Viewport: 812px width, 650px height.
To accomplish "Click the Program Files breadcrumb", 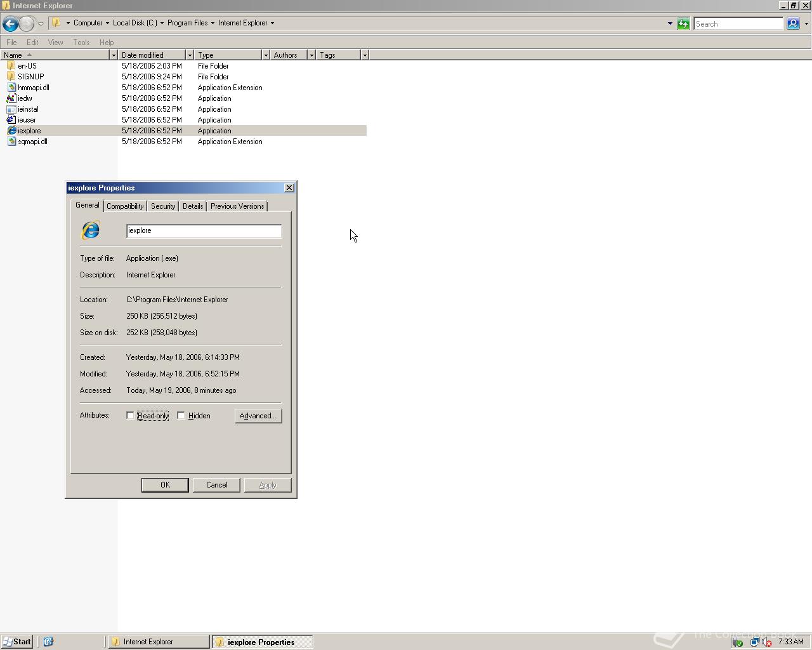I will 187,23.
